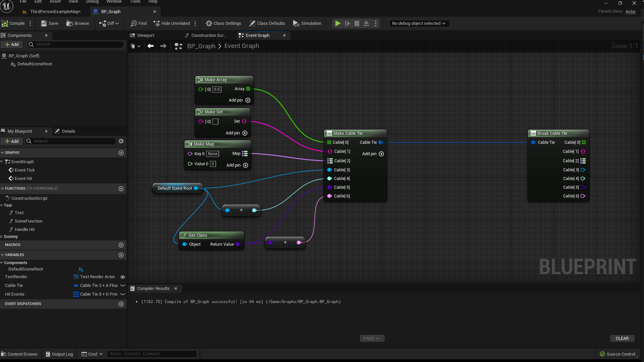This screenshot has width=644, height=362.
Task: Navigate back with the left arrow
Action: point(151,46)
